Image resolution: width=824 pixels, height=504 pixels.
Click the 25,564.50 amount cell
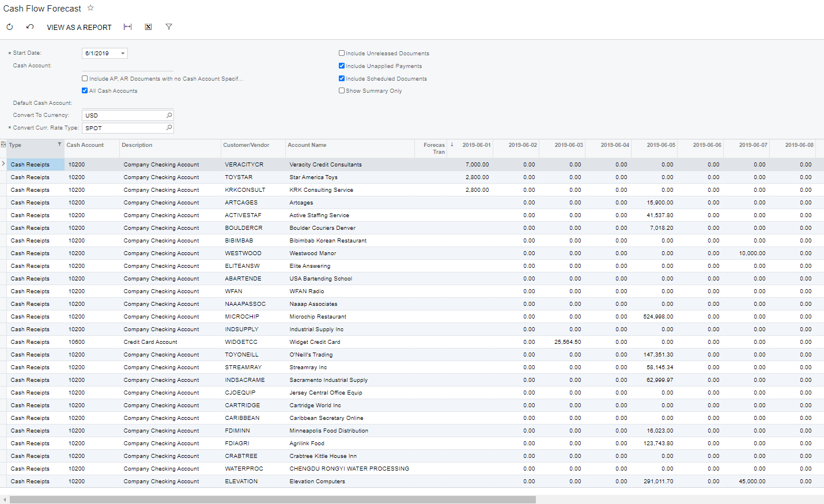point(562,342)
